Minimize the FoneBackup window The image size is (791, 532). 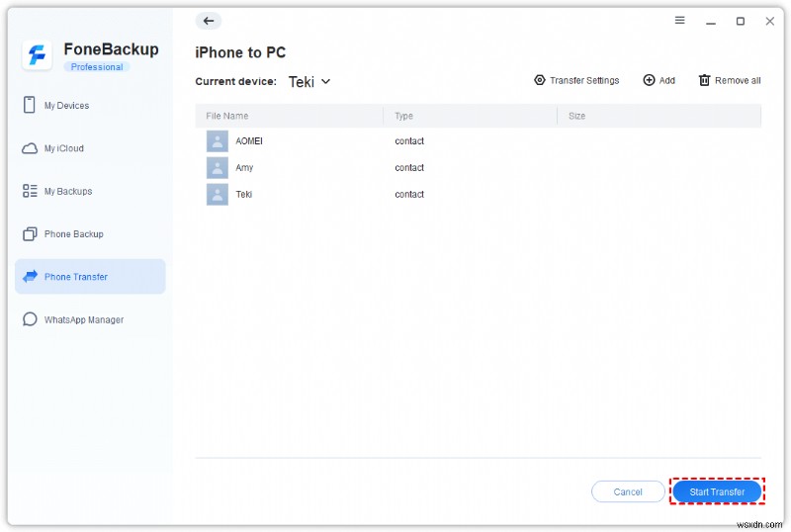point(711,22)
